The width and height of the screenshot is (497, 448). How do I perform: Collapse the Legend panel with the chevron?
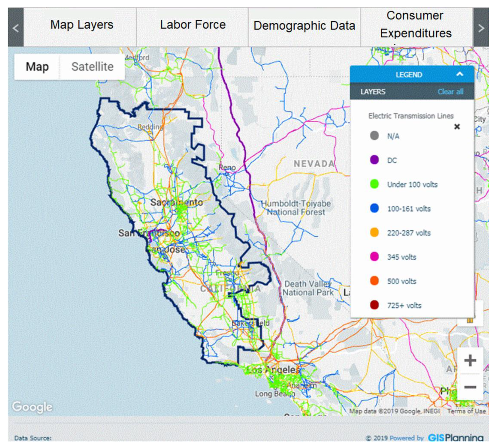click(x=460, y=74)
